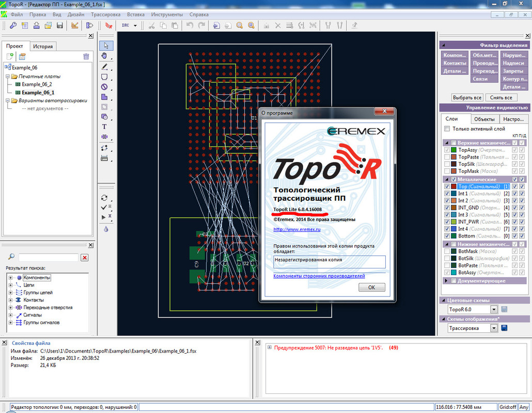Toggle Int 1 layer visibility checkbox
The width and height of the screenshot is (532, 413).
[x=447, y=194]
